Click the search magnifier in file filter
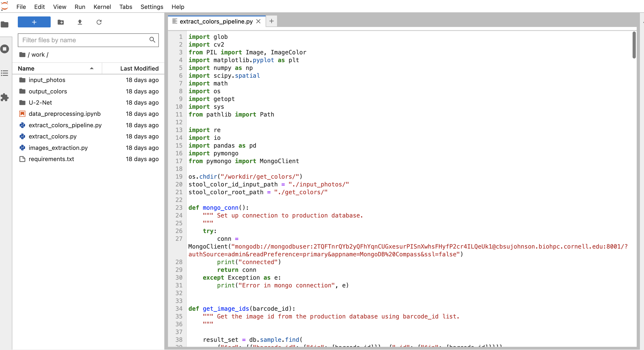The width and height of the screenshot is (644, 350). point(152,40)
